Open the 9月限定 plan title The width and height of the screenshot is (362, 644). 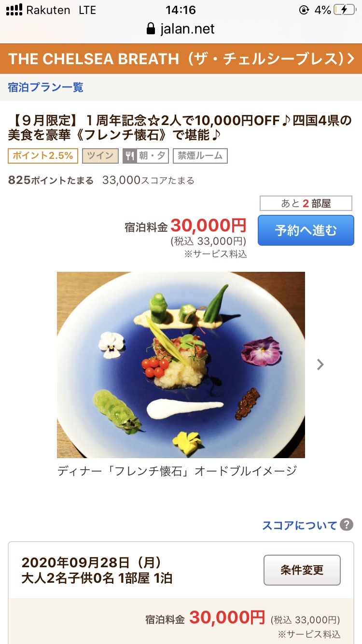(180, 127)
